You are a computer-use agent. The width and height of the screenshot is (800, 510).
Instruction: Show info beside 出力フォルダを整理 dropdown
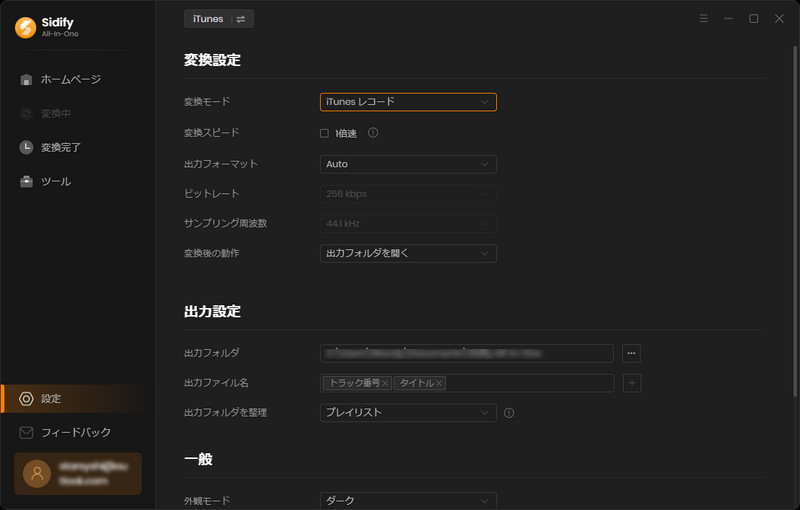click(x=509, y=413)
